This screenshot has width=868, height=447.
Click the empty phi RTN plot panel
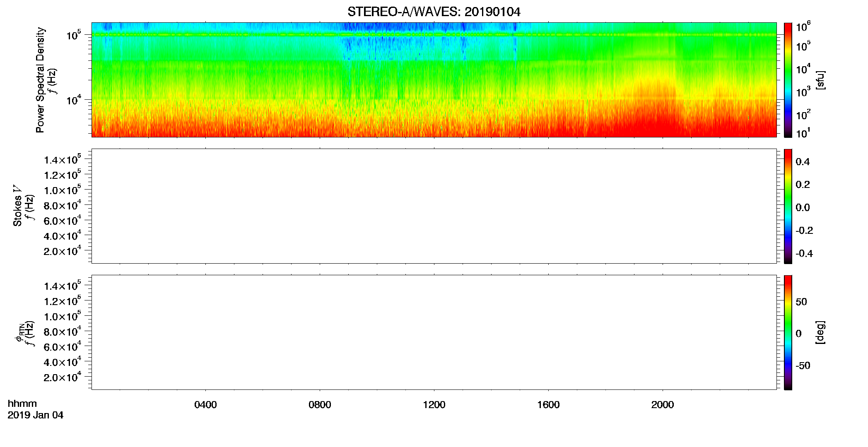(434, 332)
